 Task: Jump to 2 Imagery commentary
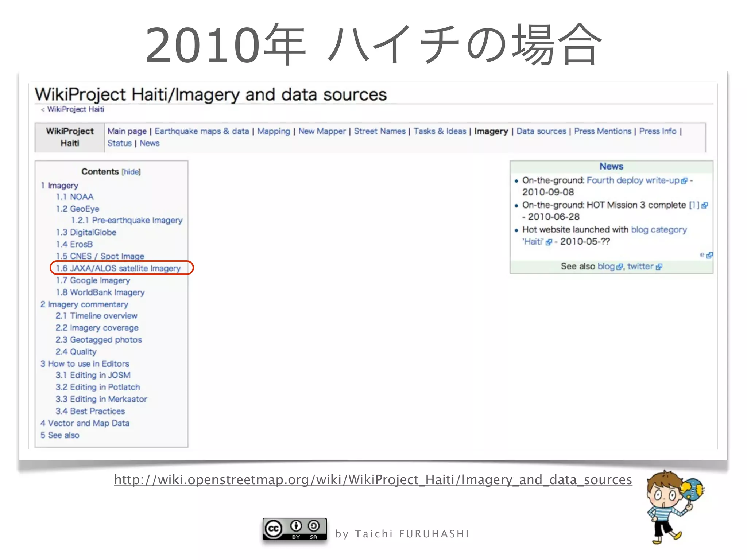tap(84, 304)
